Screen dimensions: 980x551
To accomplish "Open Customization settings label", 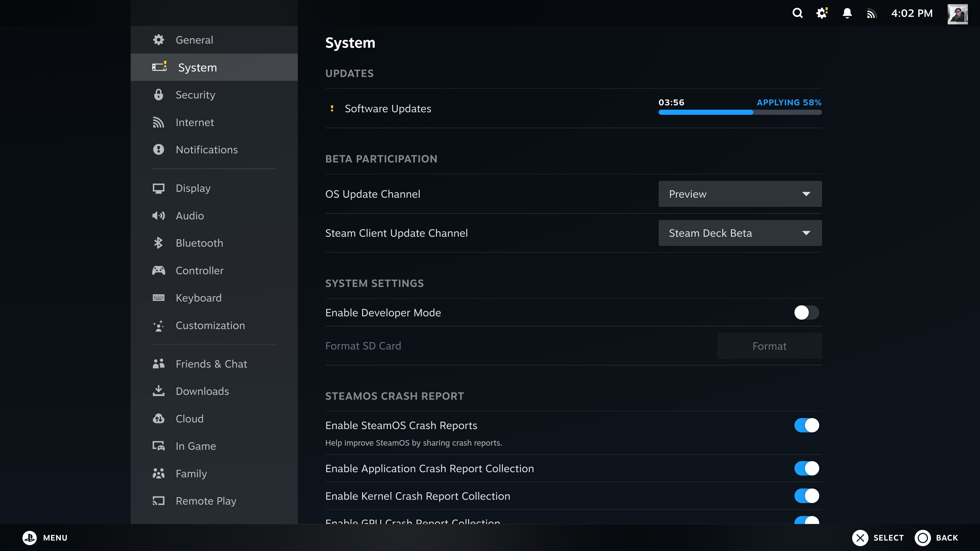I will point(210,325).
